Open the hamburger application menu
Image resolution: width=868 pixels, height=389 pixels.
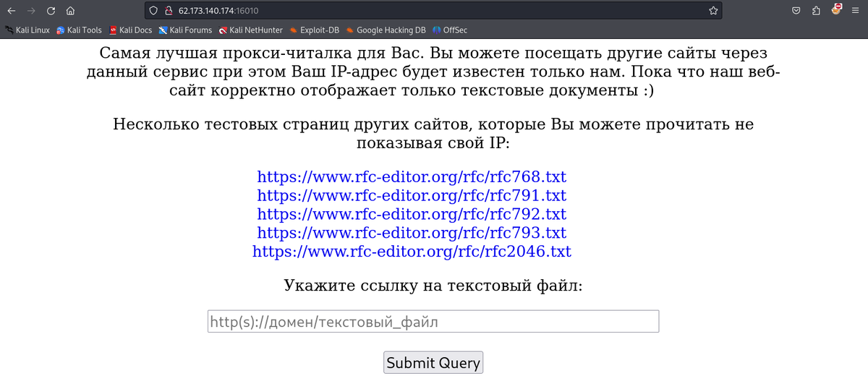(856, 11)
